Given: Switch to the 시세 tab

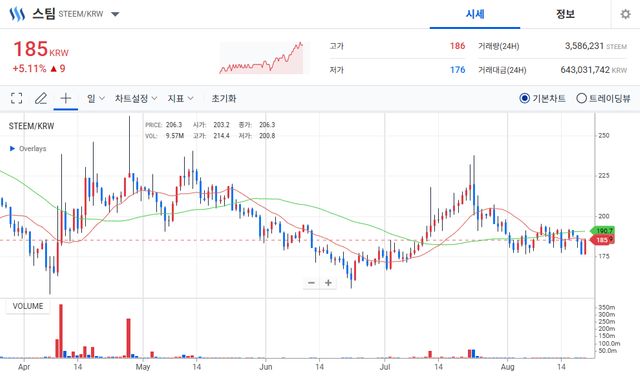Looking at the screenshot, I should (x=475, y=14).
